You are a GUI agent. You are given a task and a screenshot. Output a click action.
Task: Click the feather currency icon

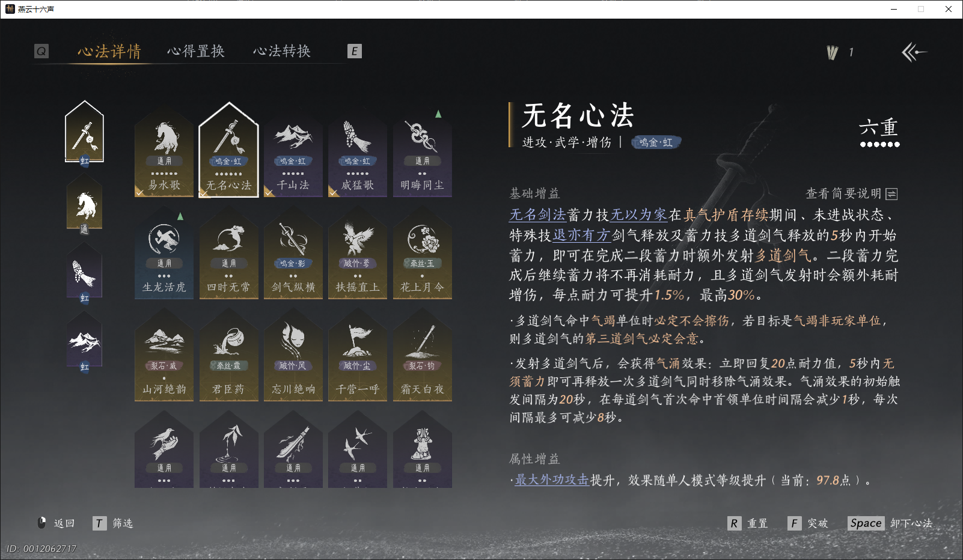[x=833, y=52]
